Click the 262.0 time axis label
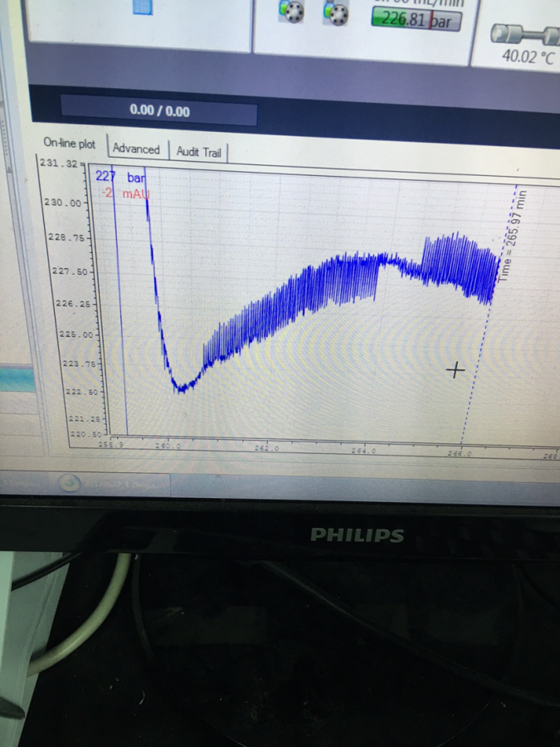The height and width of the screenshot is (747, 560). click(268, 448)
